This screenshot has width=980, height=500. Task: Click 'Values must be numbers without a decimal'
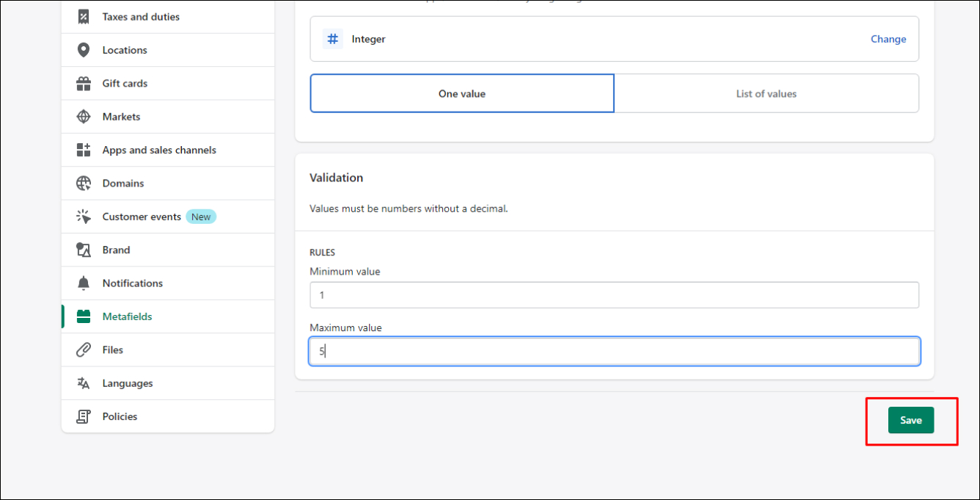point(409,209)
